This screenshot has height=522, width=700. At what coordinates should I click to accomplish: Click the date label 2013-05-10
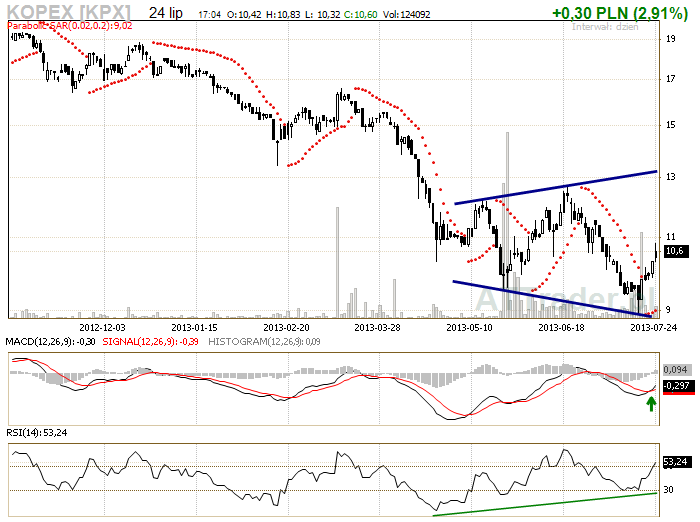469,327
